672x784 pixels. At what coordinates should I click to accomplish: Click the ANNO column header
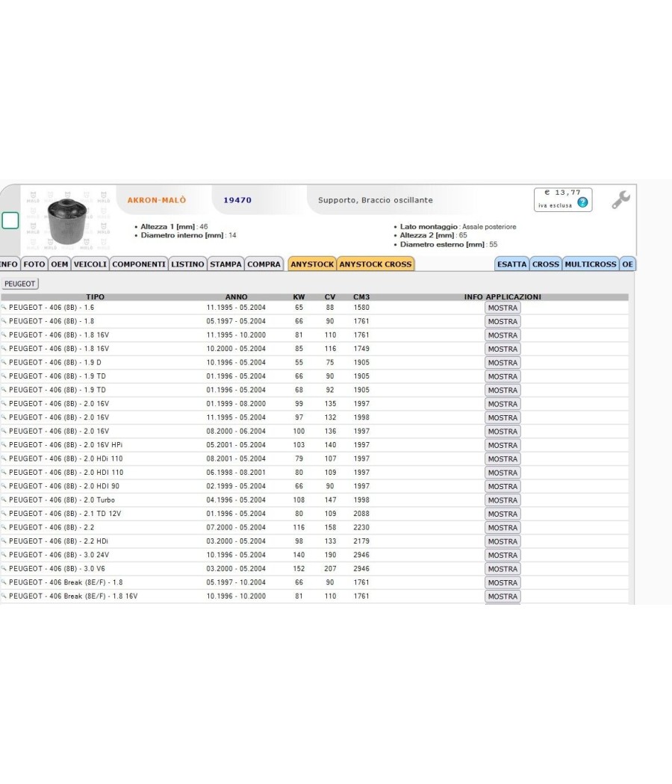[x=236, y=296]
